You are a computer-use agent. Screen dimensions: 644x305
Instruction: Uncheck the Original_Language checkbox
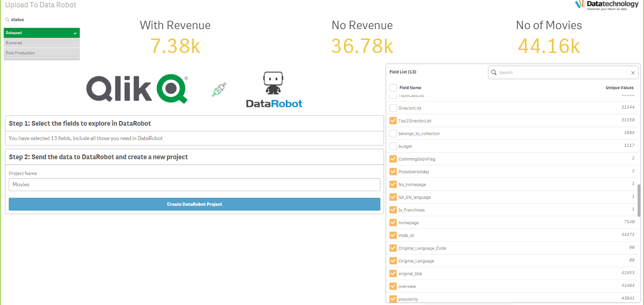click(393, 261)
